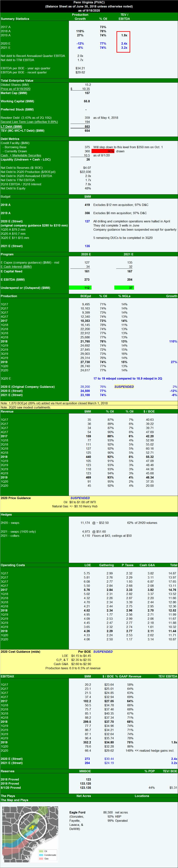The height and width of the screenshot is (868, 178).
Task: Select the Operating Costs header
Action: pyautogui.click(x=13, y=565)
